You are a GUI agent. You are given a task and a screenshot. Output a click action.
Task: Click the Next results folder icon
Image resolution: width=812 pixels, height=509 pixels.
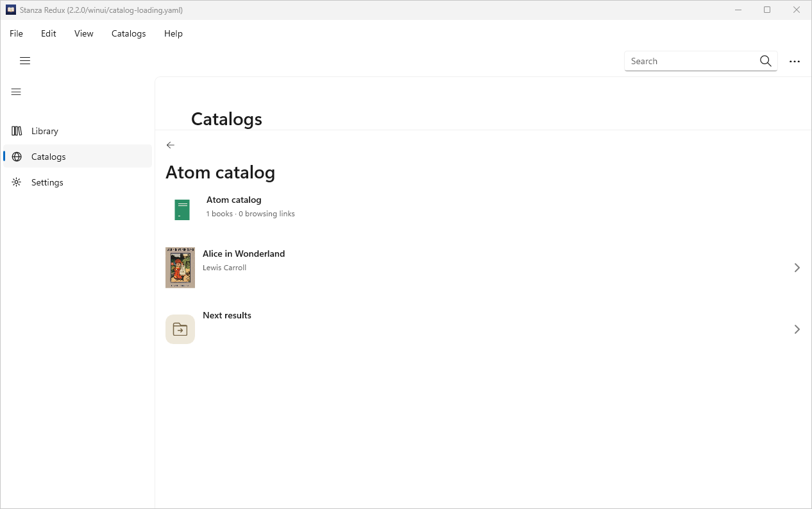180,329
